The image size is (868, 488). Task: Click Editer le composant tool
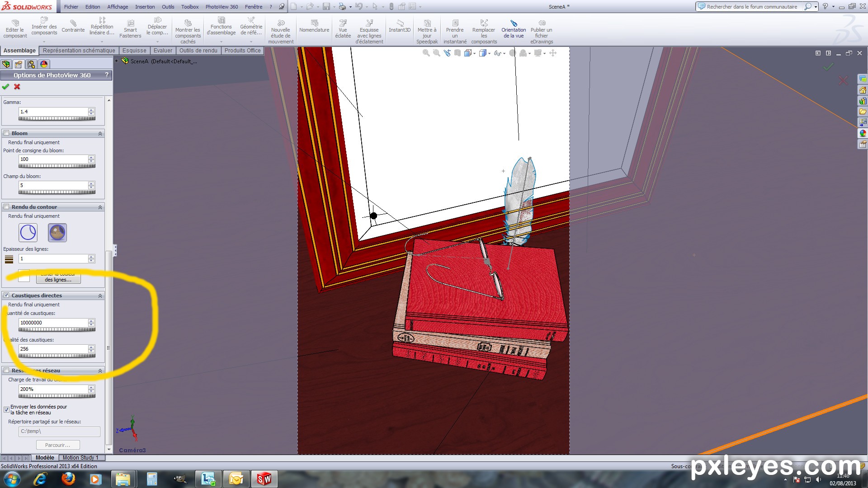tap(15, 29)
